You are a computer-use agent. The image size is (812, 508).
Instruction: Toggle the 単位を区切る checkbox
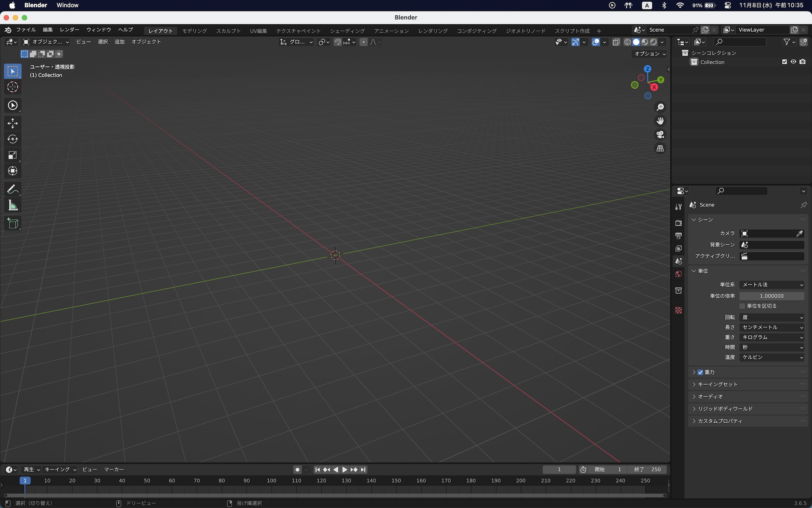click(x=742, y=306)
